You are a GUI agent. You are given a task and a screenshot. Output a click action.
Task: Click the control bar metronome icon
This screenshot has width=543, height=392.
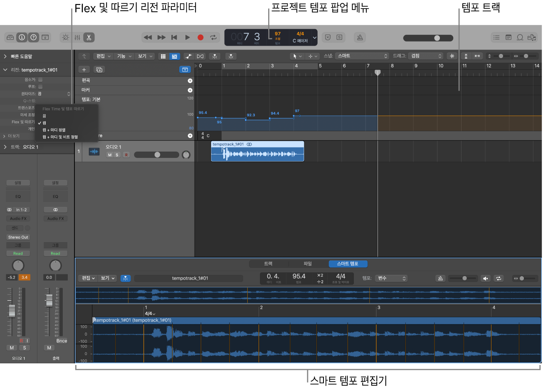(360, 37)
